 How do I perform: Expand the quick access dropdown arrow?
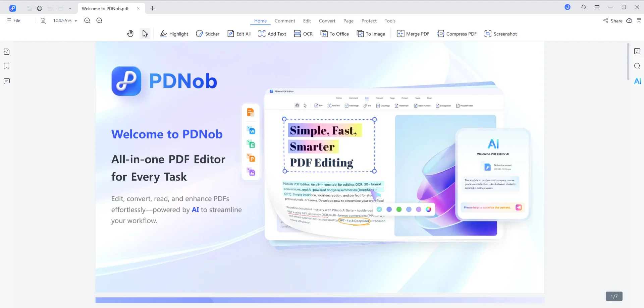(x=70, y=8)
